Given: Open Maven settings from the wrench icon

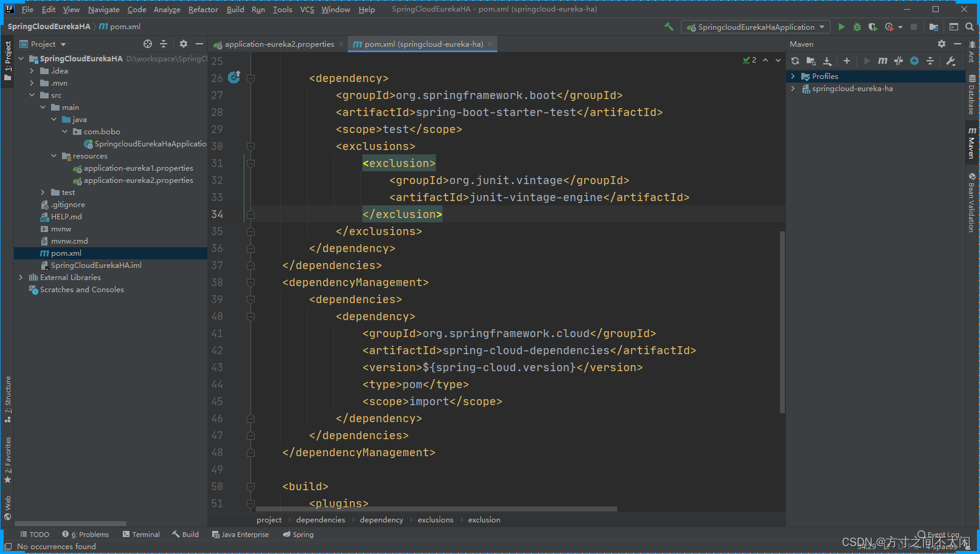Looking at the screenshot, I should tap(951, 61).
